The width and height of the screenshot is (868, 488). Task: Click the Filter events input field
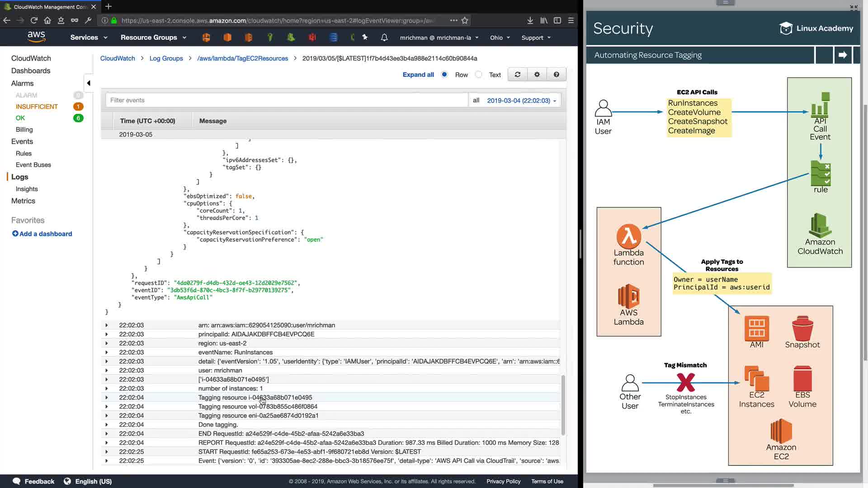[x=287, y=100]
